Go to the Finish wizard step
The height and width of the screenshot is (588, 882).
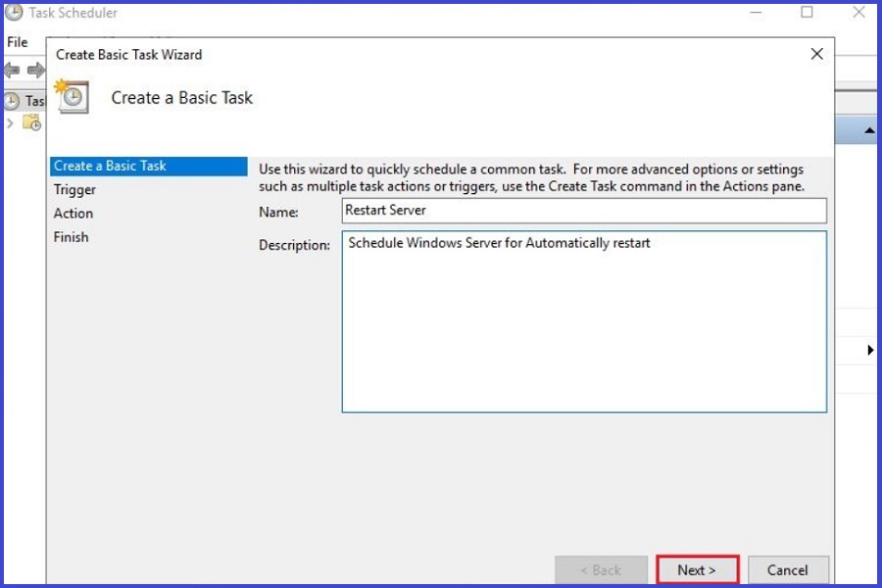(x=72, y=236)
